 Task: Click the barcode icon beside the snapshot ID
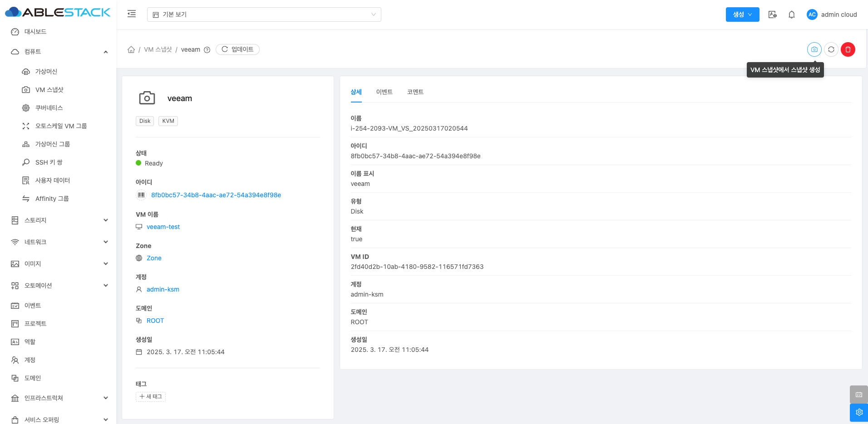pyautogui.click(x=141, y=195)
